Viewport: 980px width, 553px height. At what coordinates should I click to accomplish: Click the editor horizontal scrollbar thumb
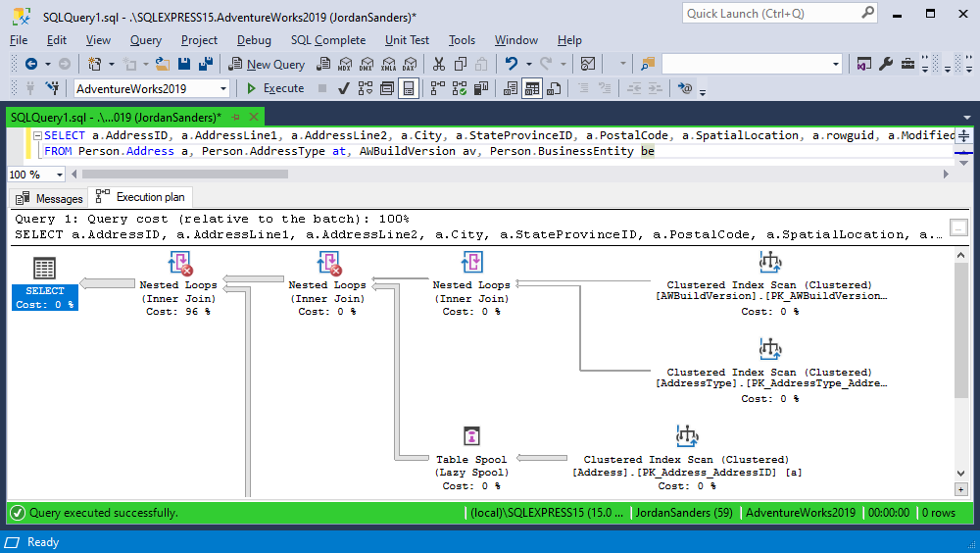185,174
